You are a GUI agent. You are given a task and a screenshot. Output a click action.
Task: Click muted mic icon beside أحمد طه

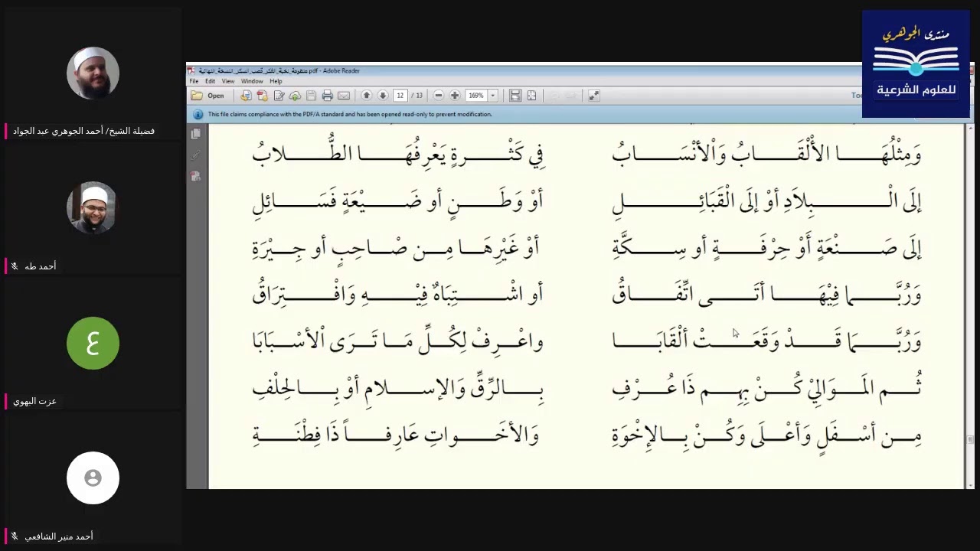[14, 266]
